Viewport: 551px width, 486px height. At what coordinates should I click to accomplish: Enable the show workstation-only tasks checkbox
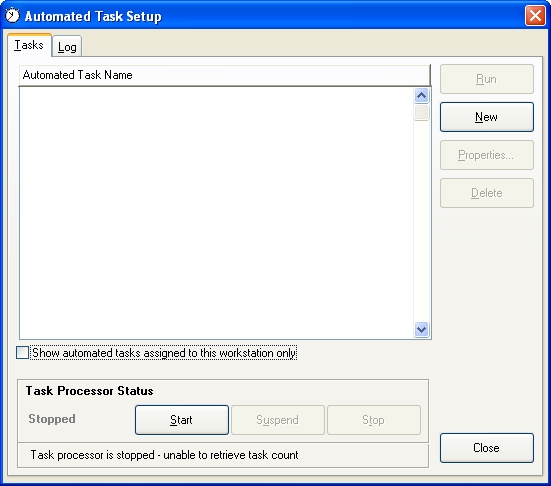coord(22,352)
